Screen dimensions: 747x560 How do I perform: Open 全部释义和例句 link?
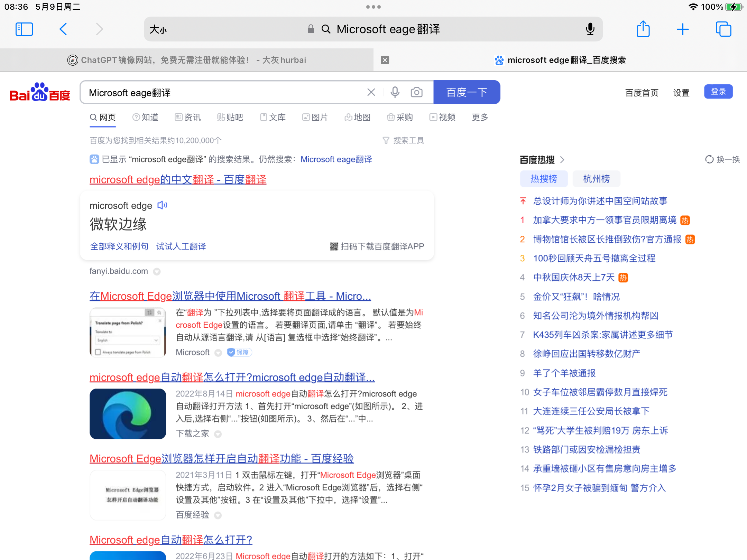click(119, 246)
